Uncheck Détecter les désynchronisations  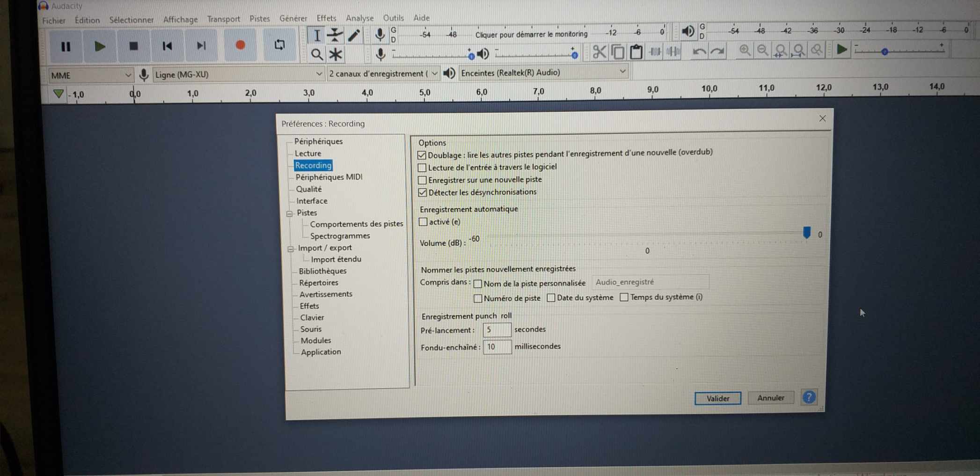tap(423, 192)
